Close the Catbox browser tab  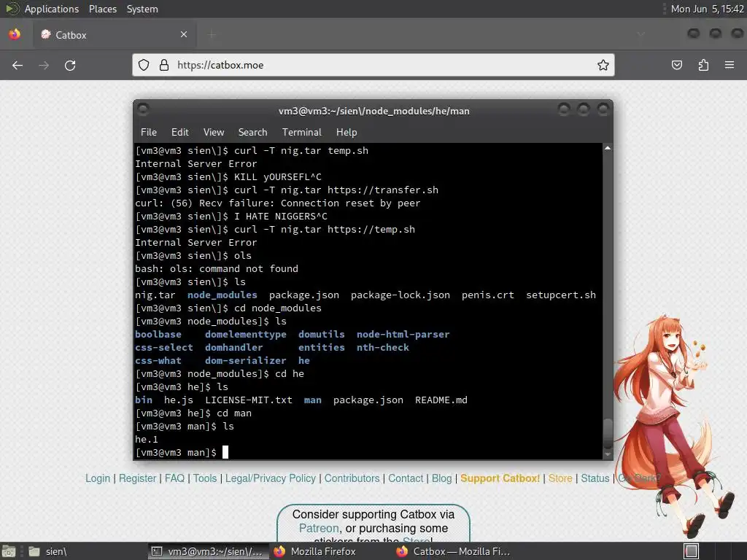point(184,34)
